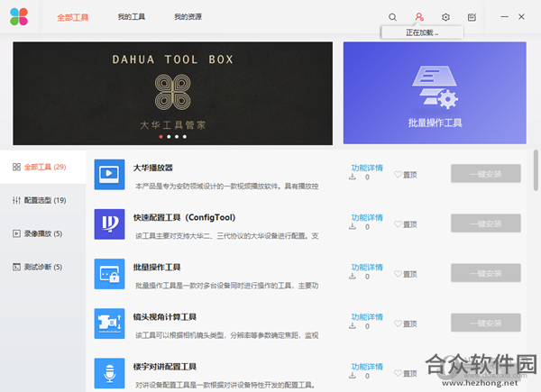
Task: Switch to the 我的资源 tab
Action: coord(188,16)
